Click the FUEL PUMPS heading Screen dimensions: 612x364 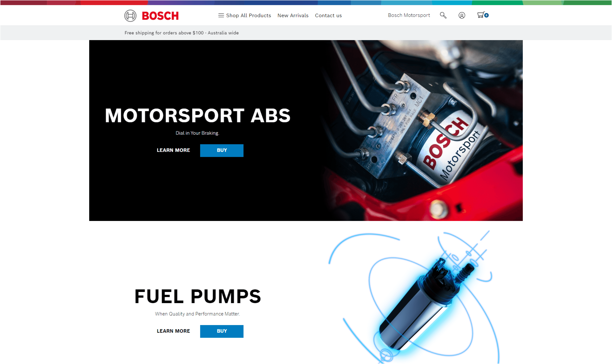[198, 296]
